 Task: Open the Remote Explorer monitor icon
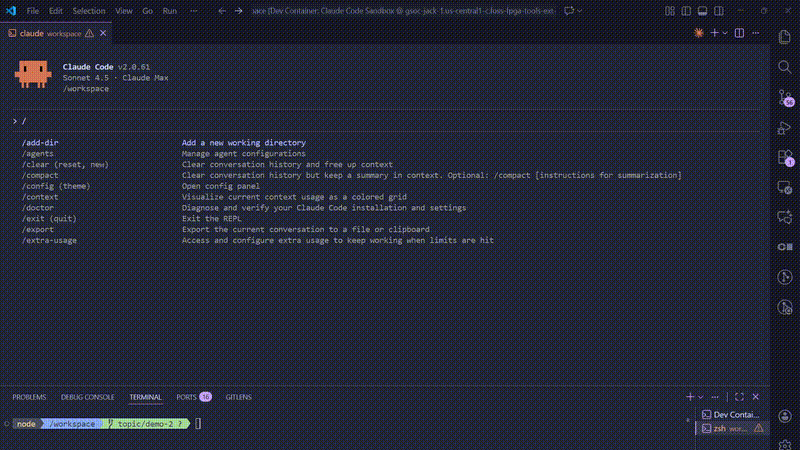[x=785, y=187]
